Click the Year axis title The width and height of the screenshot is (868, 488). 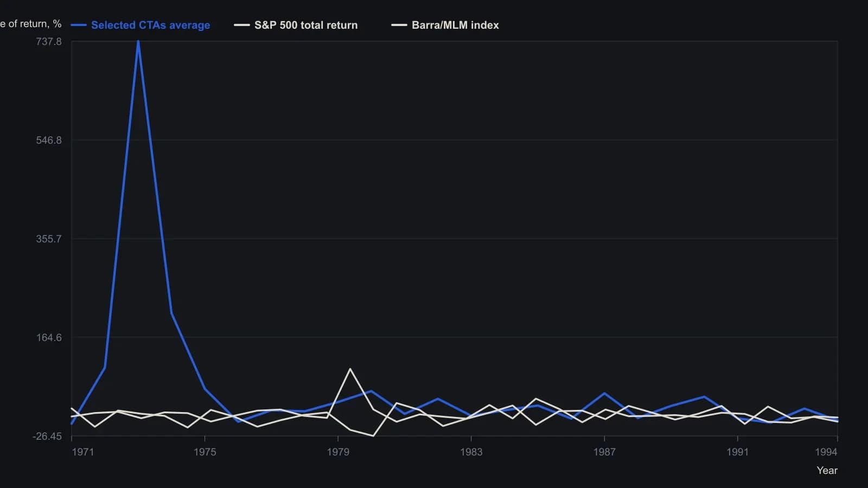(x=827, y=471)
